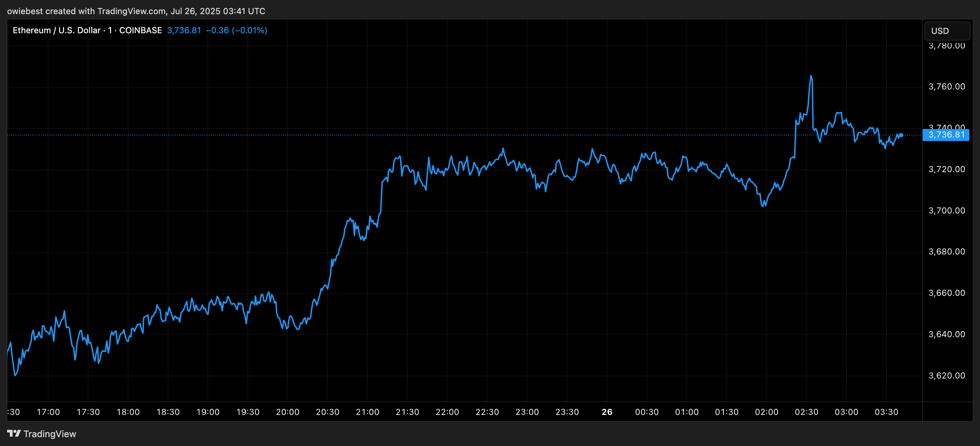Click the 03:30 time axis label
980x446 pixels.
click(886, 412)
